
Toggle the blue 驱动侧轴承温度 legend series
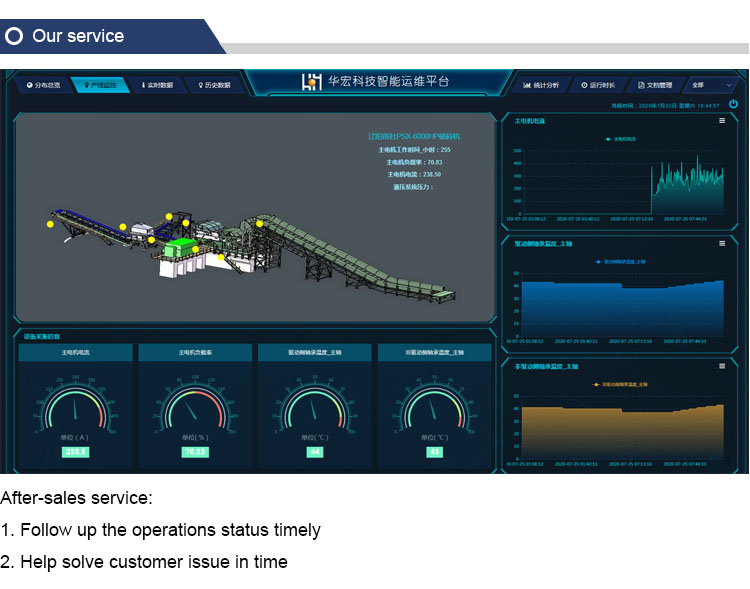point(620,261)
